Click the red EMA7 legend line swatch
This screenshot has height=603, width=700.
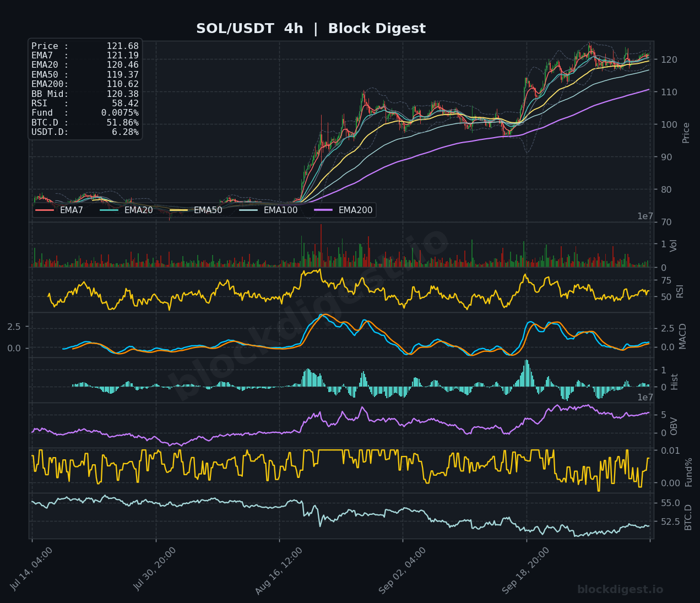(x=45, y=210)
